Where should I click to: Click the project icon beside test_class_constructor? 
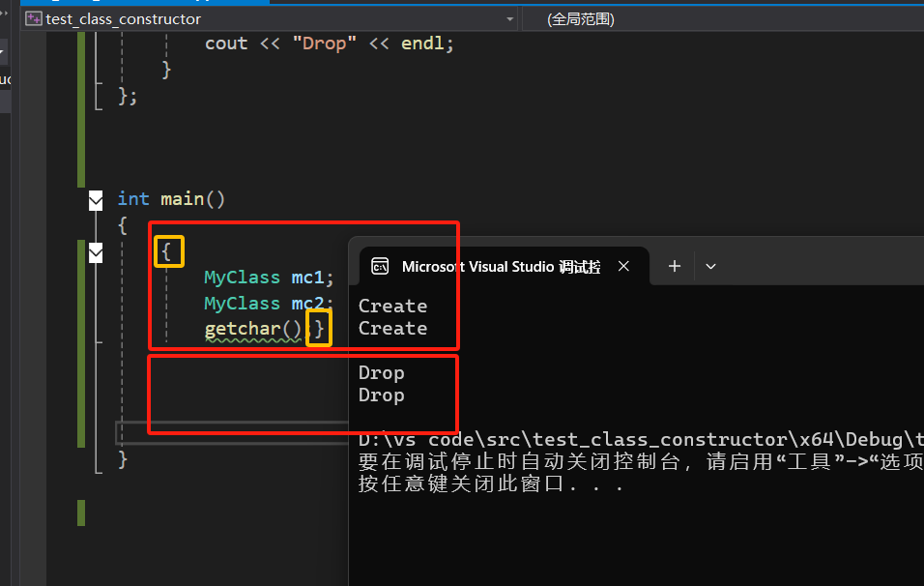click(x=34, y=19)
